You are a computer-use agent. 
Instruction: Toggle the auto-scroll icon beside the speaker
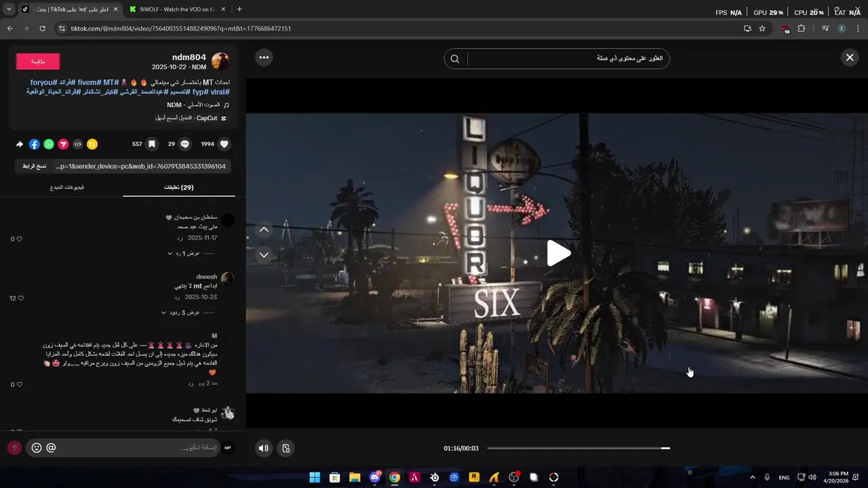tap(286, 448)
